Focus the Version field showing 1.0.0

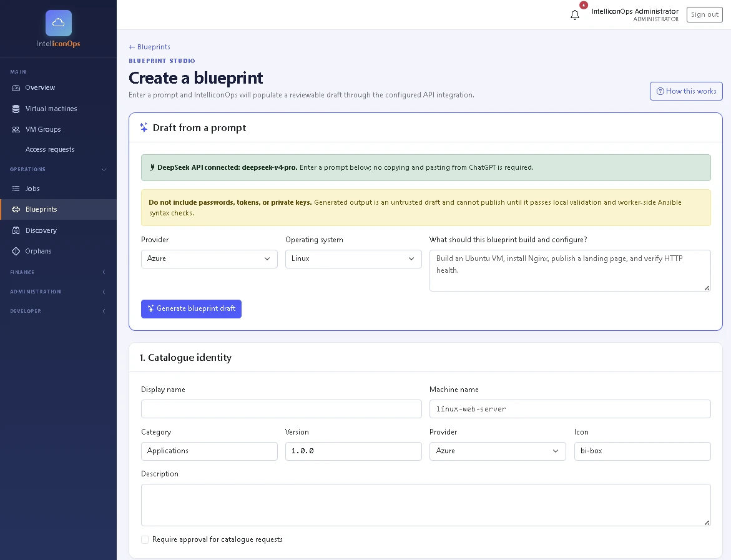(353, 451)
